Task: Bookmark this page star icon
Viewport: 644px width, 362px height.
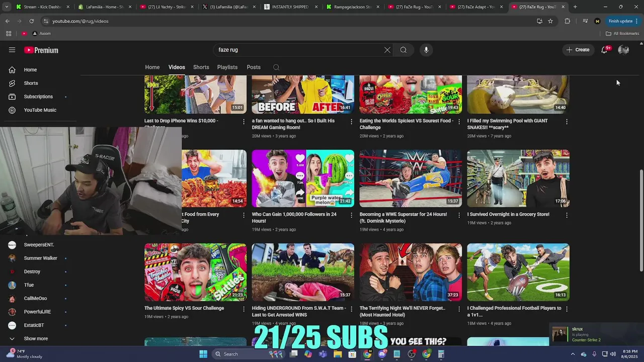Action: point(550,21)
